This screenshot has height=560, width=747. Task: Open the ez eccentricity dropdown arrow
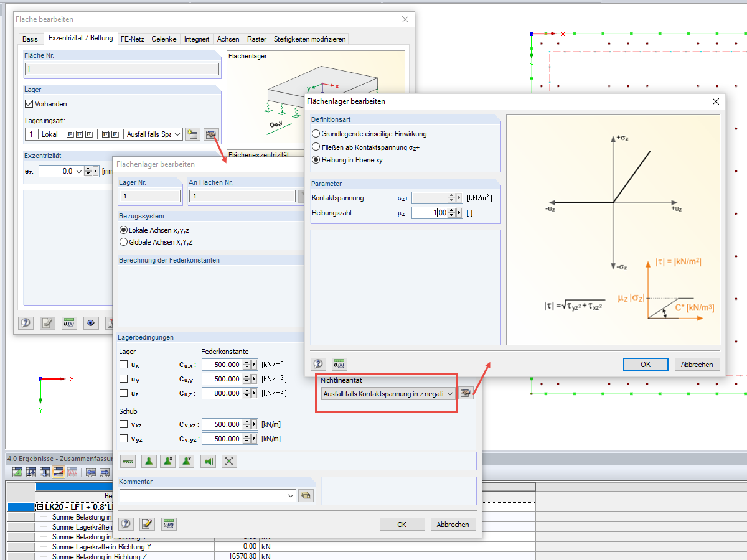(x=78, y=171)
